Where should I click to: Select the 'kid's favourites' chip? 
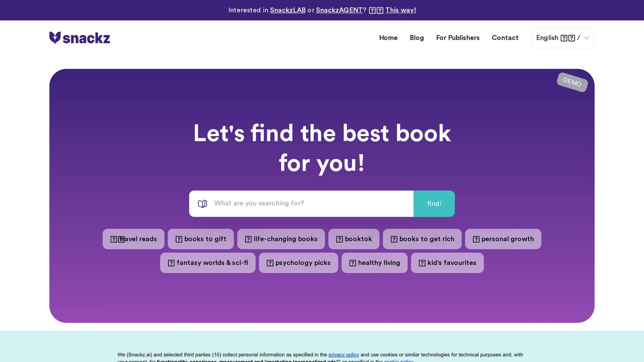click(447, 263)
